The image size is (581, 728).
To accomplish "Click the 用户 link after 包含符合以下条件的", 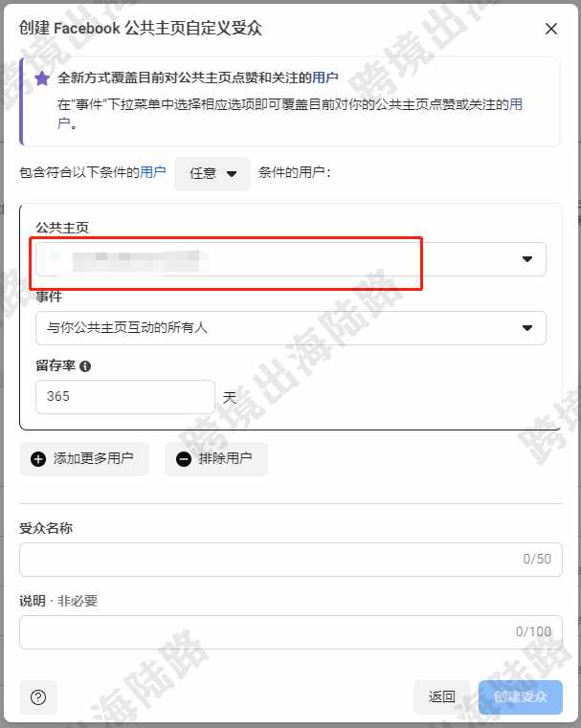I will coord(153,172).
